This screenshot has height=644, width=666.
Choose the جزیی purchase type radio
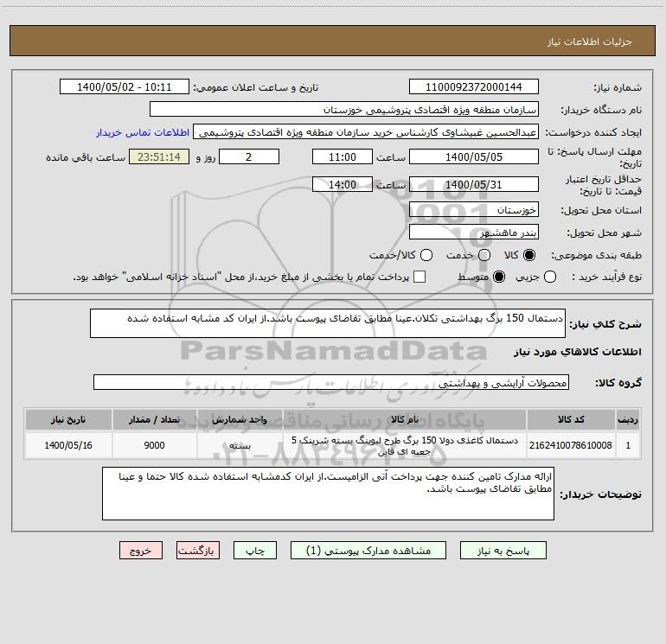(x=549, y=277)
